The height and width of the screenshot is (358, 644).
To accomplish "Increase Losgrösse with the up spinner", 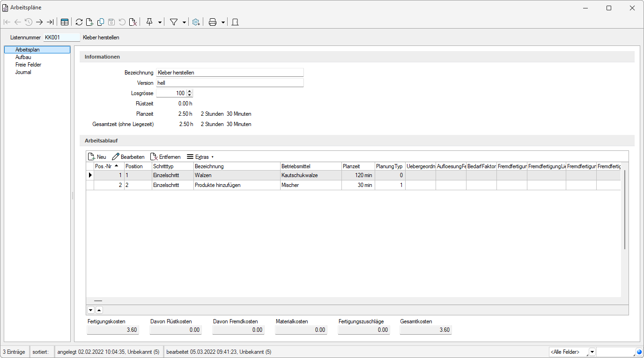I will pos(189,91).
